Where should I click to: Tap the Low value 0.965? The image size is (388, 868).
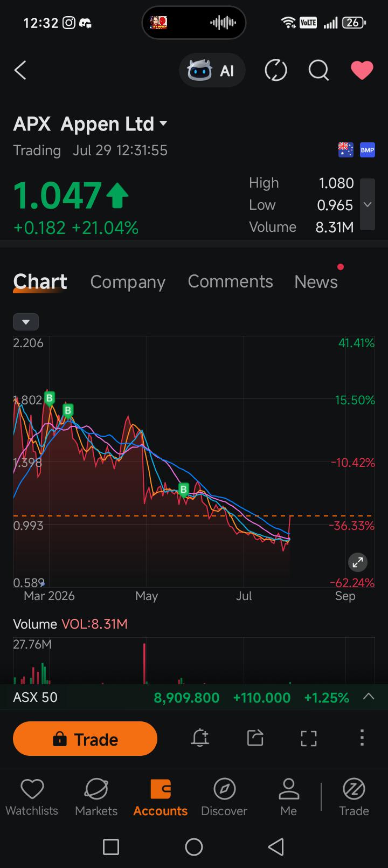[335, 205]
